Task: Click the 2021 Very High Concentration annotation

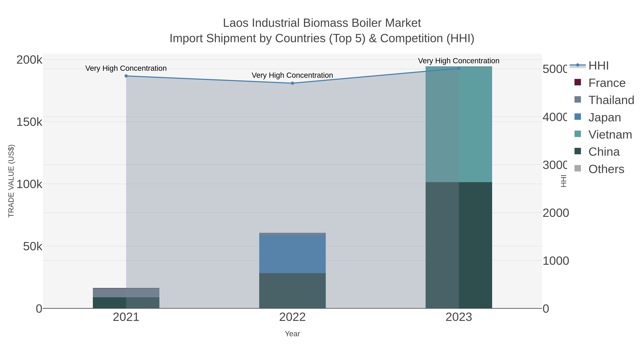Action: 126,68
